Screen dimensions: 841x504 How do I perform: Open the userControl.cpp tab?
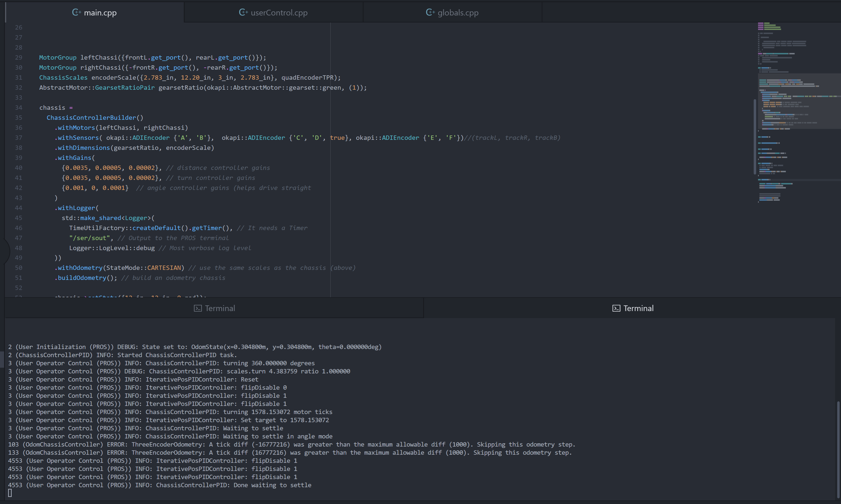(274, 12)
